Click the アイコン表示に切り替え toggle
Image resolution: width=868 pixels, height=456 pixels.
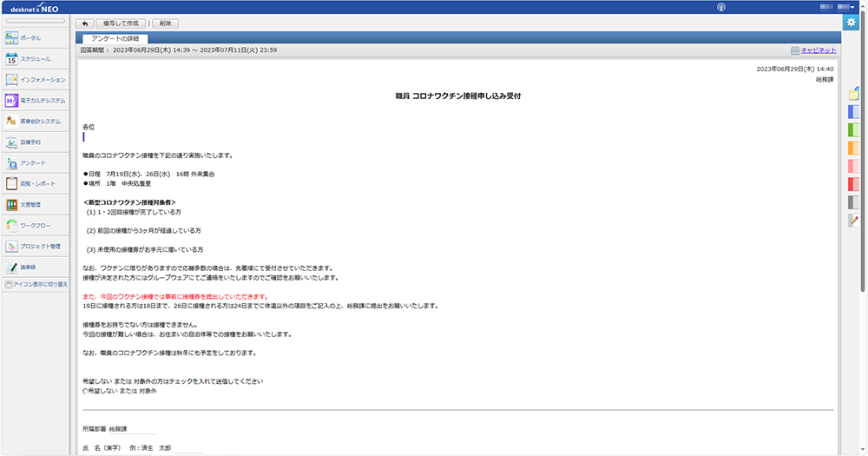36,284
